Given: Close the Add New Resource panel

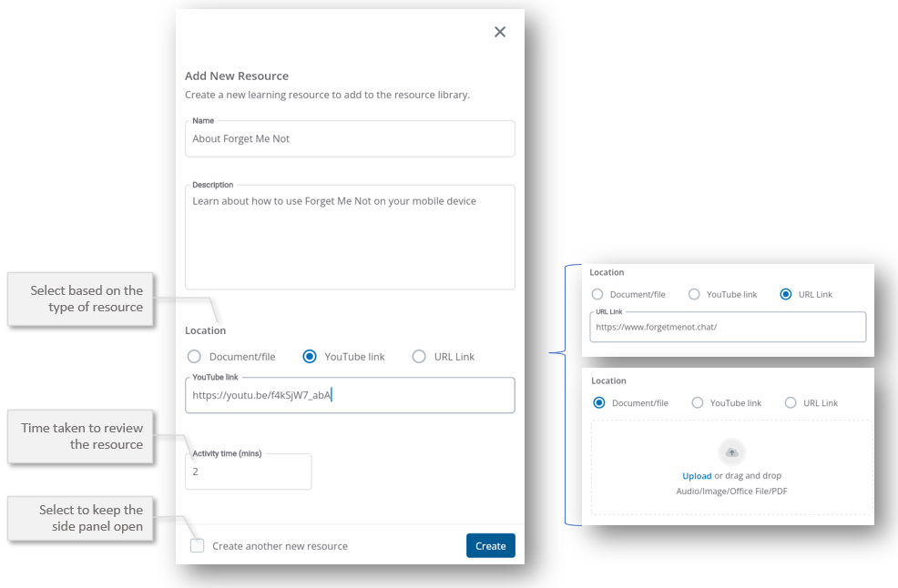Looking at the screenshot, I should [x=500, y=32].
